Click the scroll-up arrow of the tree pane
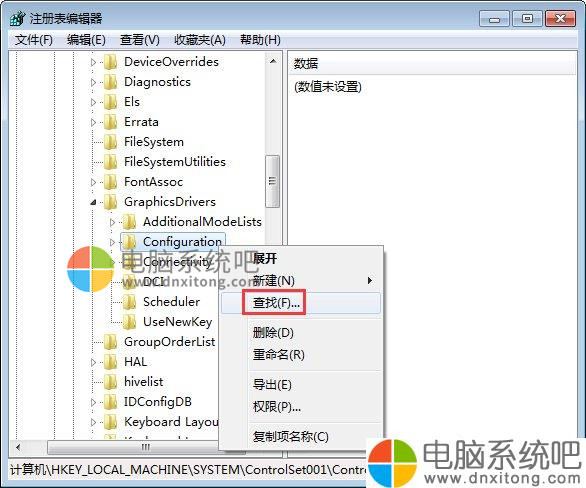The height and width of the screenshot is (488, 586). point(273,61)
